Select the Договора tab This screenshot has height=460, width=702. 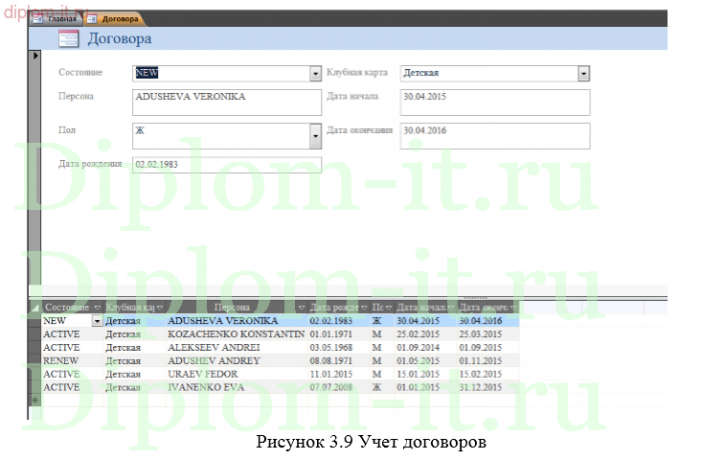115,19
